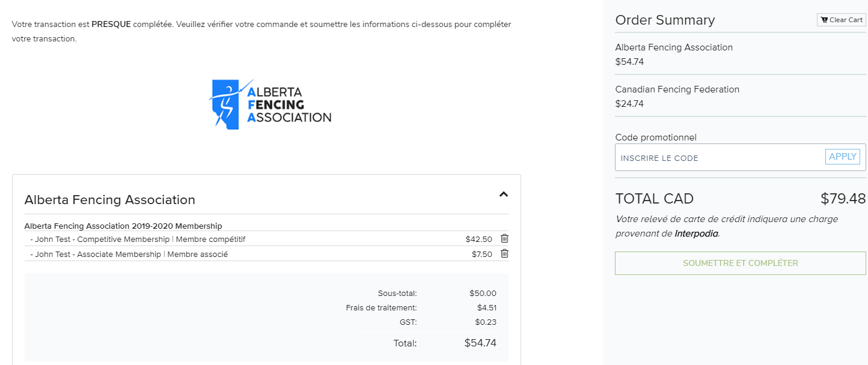The width and height of the screenshot is (868, 365).
Task: Click the Code promotionnel label
Action: pos(655,137)
